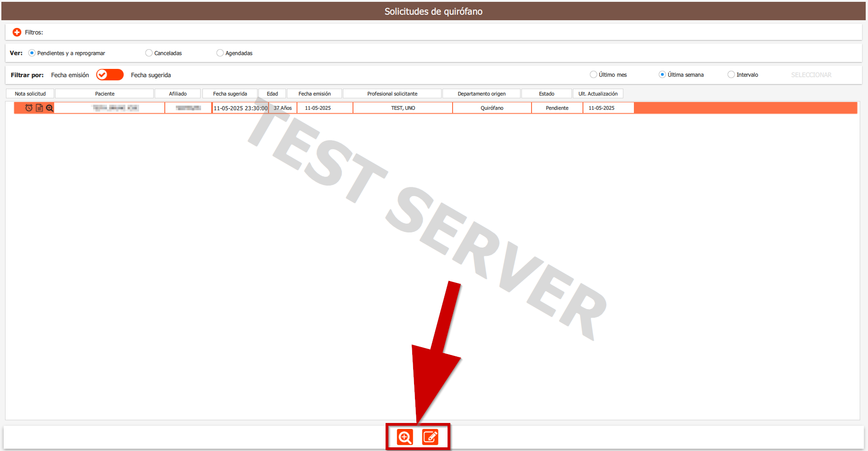Click the small magnifier icon in the row

point(50,108)
